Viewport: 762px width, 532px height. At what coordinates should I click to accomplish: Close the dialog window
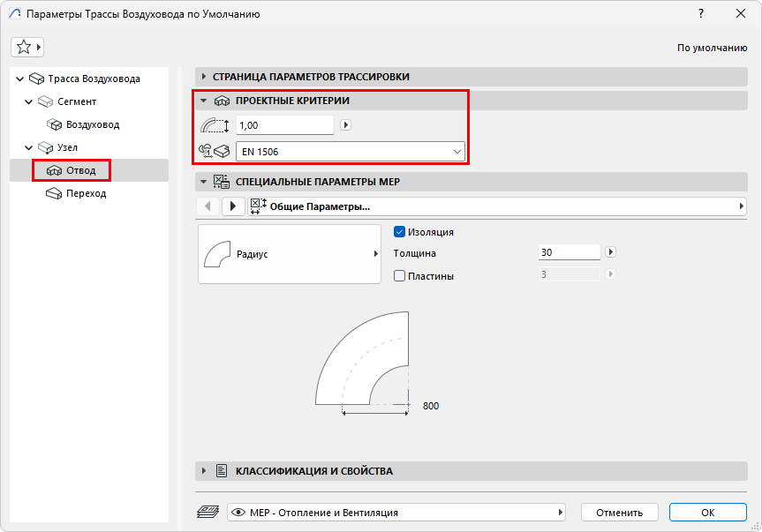(x=741, y=13)
